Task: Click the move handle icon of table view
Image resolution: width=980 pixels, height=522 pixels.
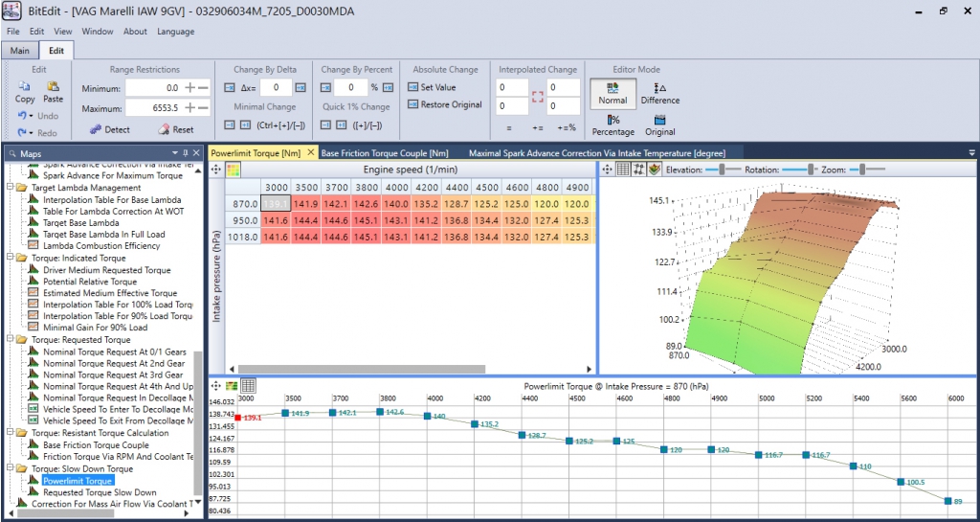Action: (216, 170)
